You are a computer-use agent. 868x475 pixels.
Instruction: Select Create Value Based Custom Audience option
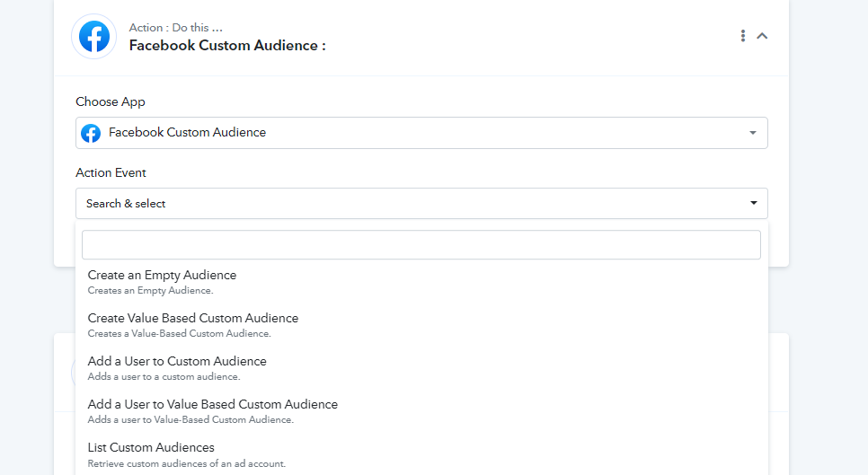(x=421, y=325)
